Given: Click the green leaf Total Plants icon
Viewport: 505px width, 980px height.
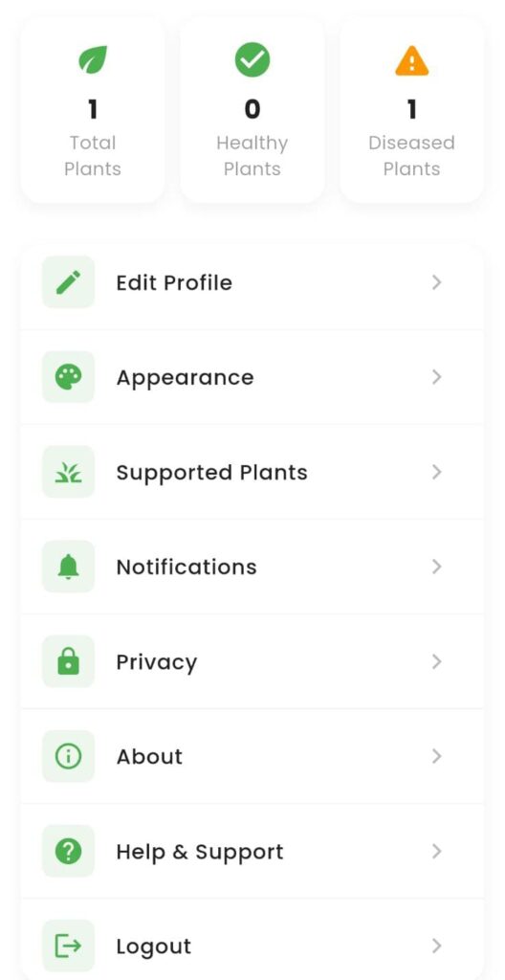Looking at the screenshot, I should point(93,60).
